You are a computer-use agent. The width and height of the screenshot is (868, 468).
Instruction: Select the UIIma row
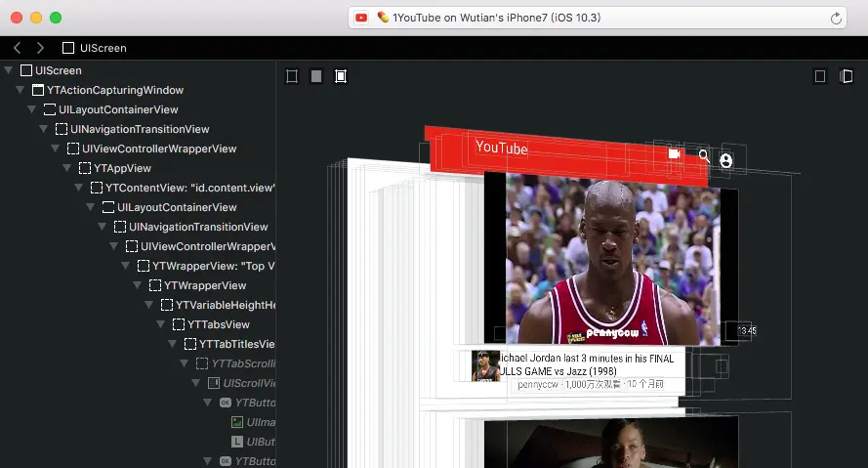pos(138,422)
